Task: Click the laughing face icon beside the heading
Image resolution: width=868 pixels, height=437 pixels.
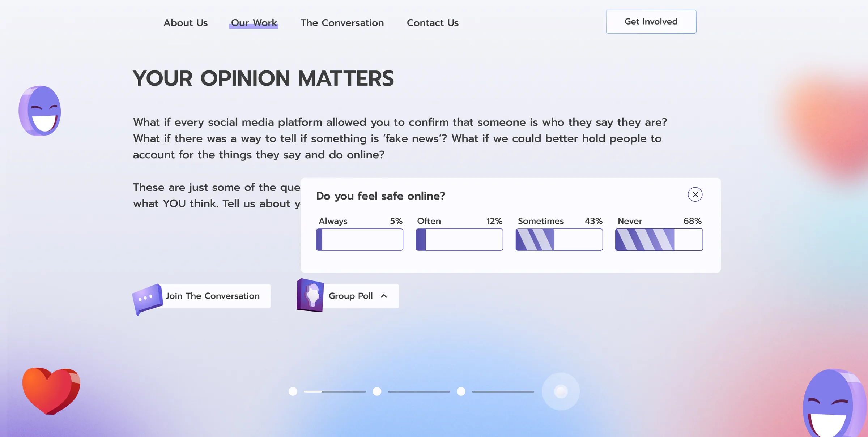Action: (x=40, y=111)
